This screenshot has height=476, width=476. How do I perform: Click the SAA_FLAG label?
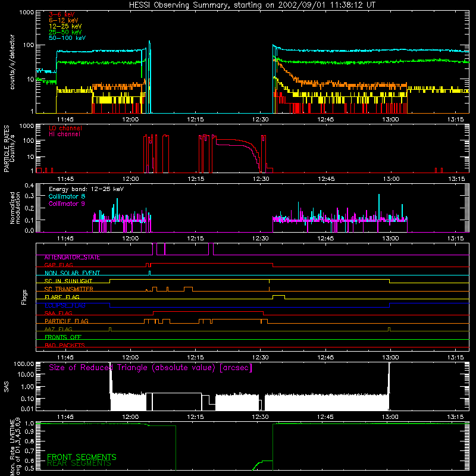click(58, 313)
